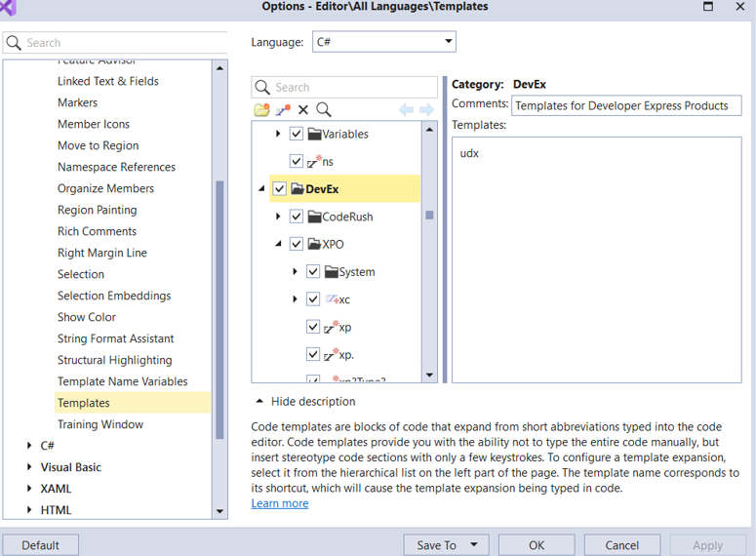Click the Default button
The width and height of the screenshot is (756, 556).
pyautogui.click(x=41, y=545)
